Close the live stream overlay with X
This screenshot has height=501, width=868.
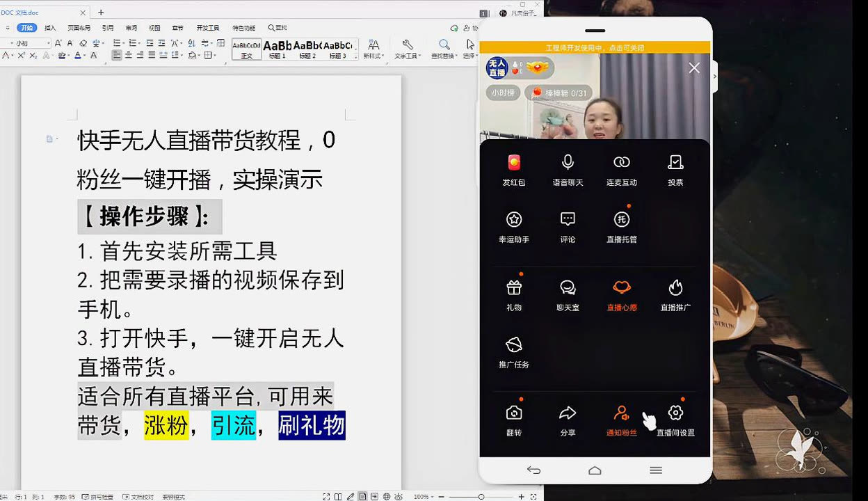[694, 67]
